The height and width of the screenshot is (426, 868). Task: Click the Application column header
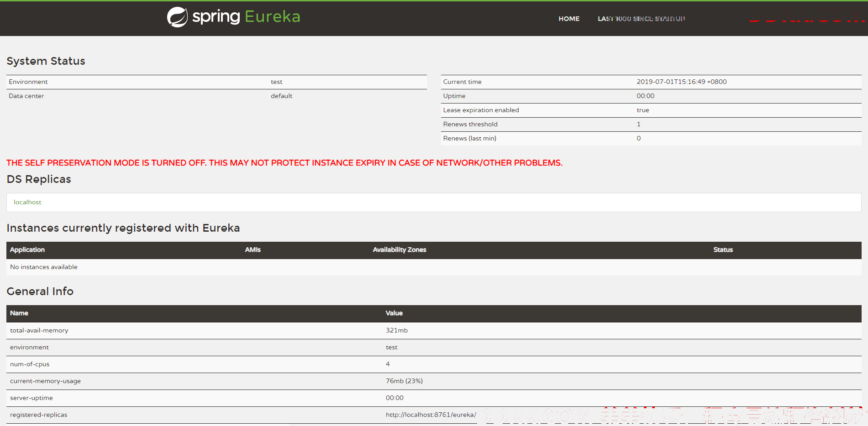tap(27, 249)
